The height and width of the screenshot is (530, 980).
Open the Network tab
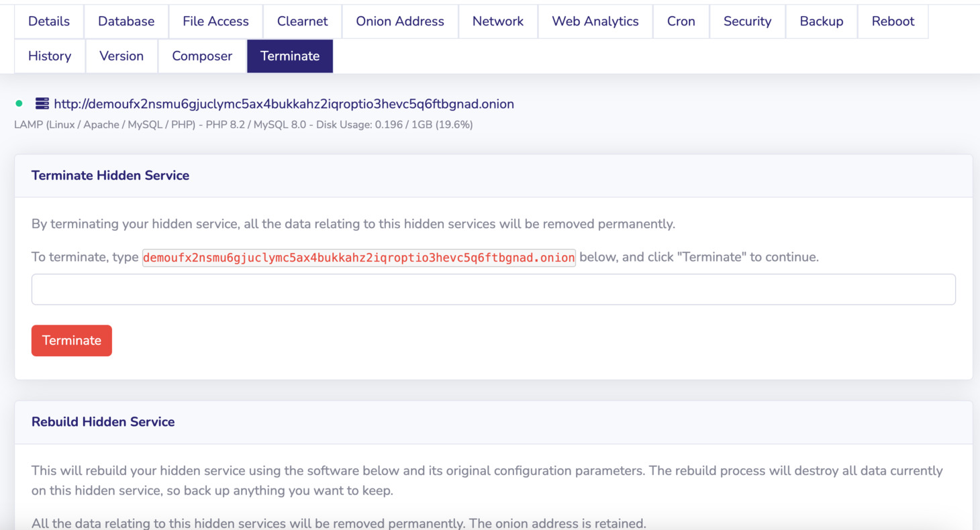click(498, 21)
